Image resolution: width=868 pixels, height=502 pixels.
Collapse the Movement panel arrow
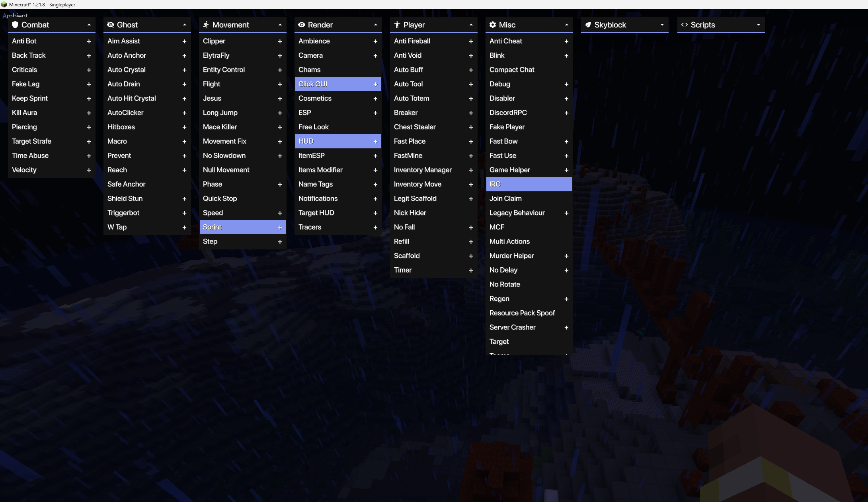coord(280,25)
